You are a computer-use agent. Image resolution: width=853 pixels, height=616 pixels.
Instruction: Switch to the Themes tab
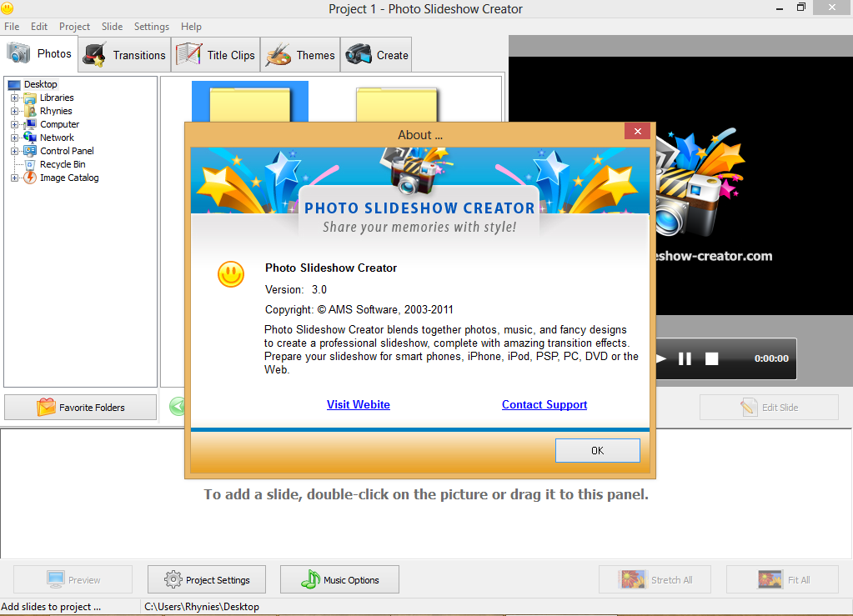300,55
